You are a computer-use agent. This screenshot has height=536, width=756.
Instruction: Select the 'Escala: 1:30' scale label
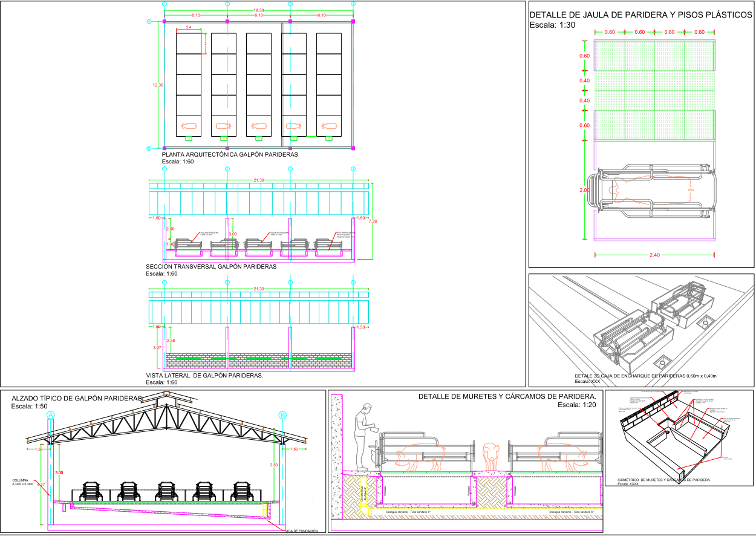tap(552, 25)
